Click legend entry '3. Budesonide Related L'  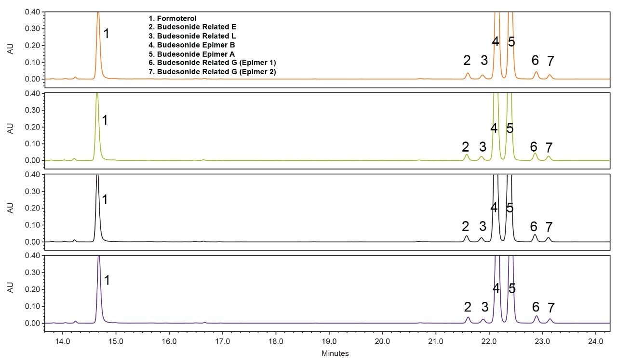coord(192,36)
